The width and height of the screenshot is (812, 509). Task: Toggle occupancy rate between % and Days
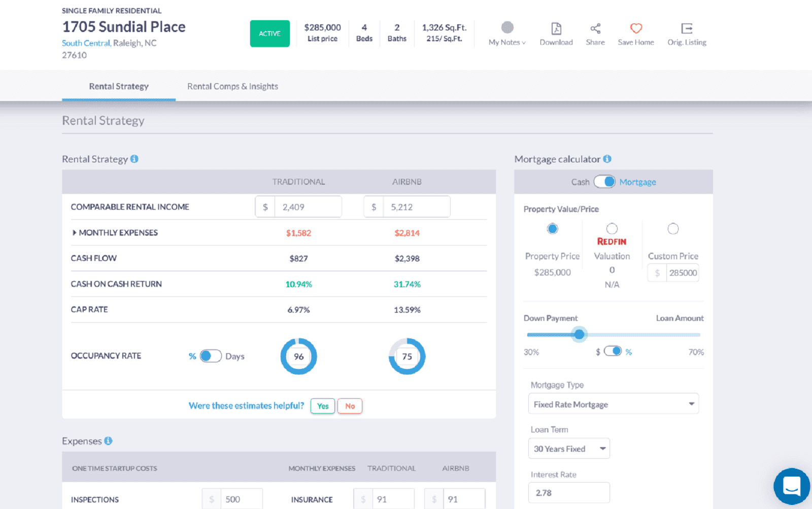(211, 356)
